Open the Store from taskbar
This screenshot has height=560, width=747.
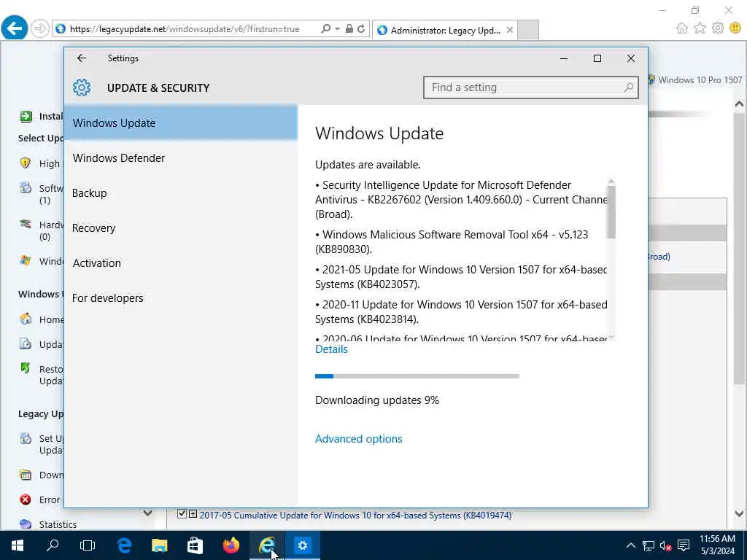pos(195,545)
